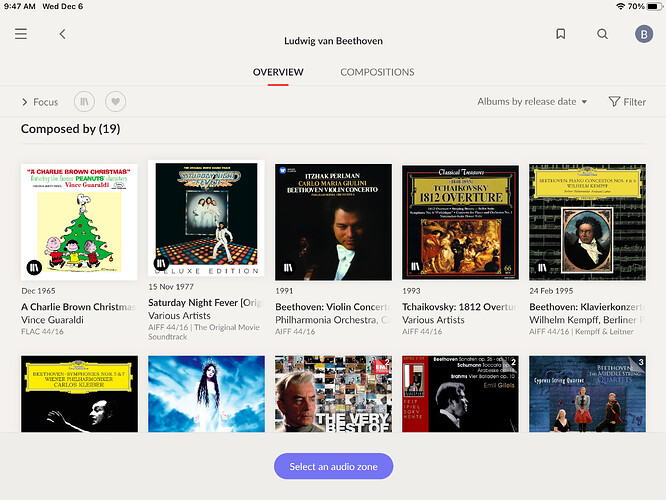Open Beethoven: Klavierkonzerte title link
The image size is (666, 500).
point(587,307)
